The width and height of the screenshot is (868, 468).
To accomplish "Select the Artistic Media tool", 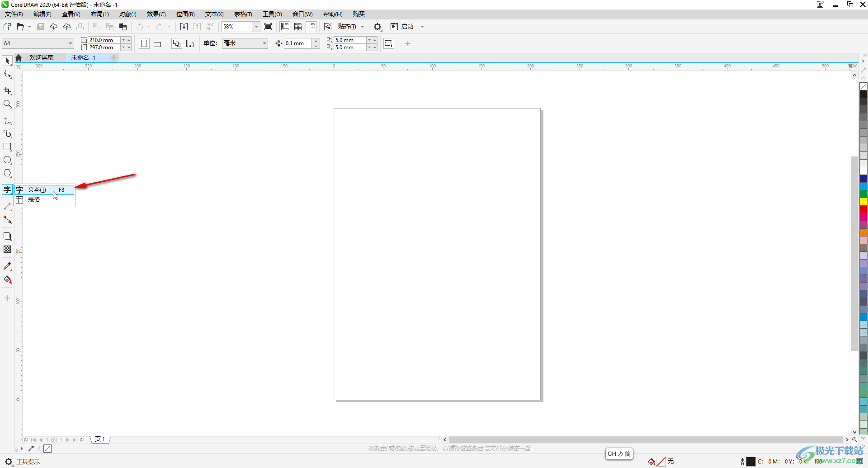I will (x=7, y=134).
